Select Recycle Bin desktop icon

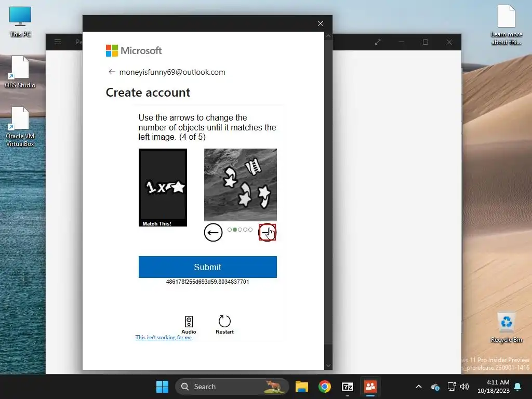click(506, 328)
